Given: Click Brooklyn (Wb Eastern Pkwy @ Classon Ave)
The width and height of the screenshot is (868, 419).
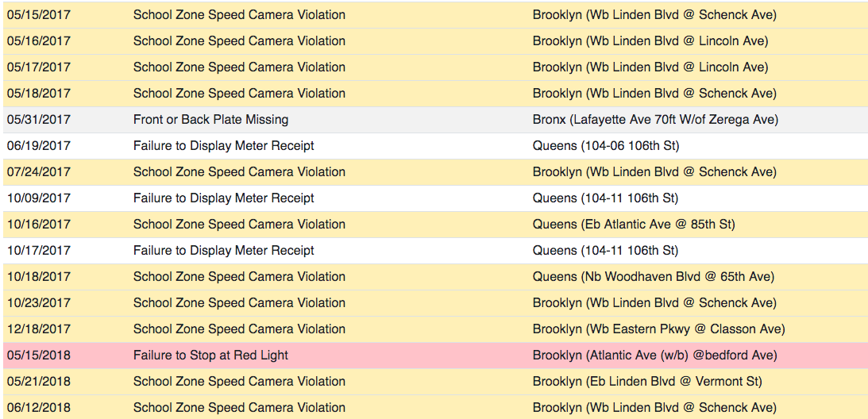Looking at the screenshot, I should point(659,329).
